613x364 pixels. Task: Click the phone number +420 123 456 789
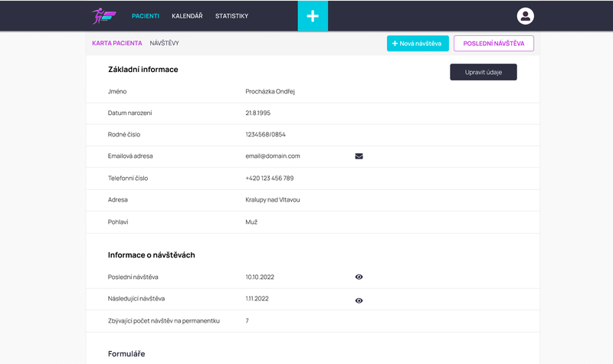269,179
